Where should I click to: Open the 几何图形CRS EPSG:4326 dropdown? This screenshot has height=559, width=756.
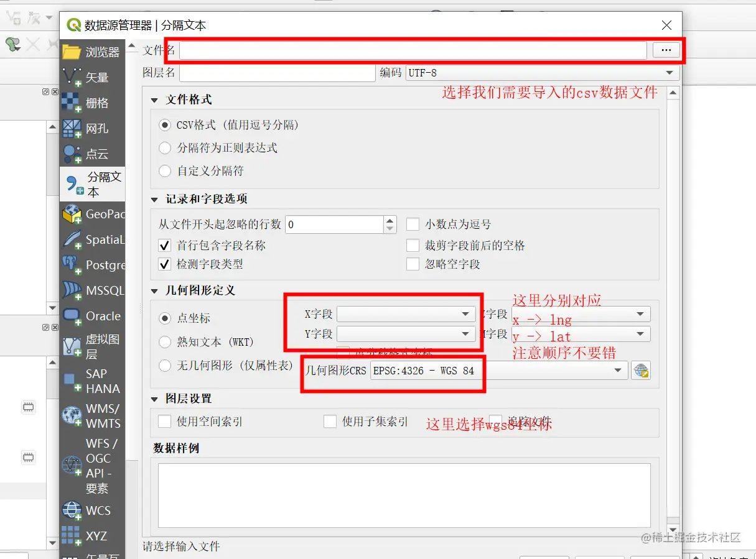[498, 371]
